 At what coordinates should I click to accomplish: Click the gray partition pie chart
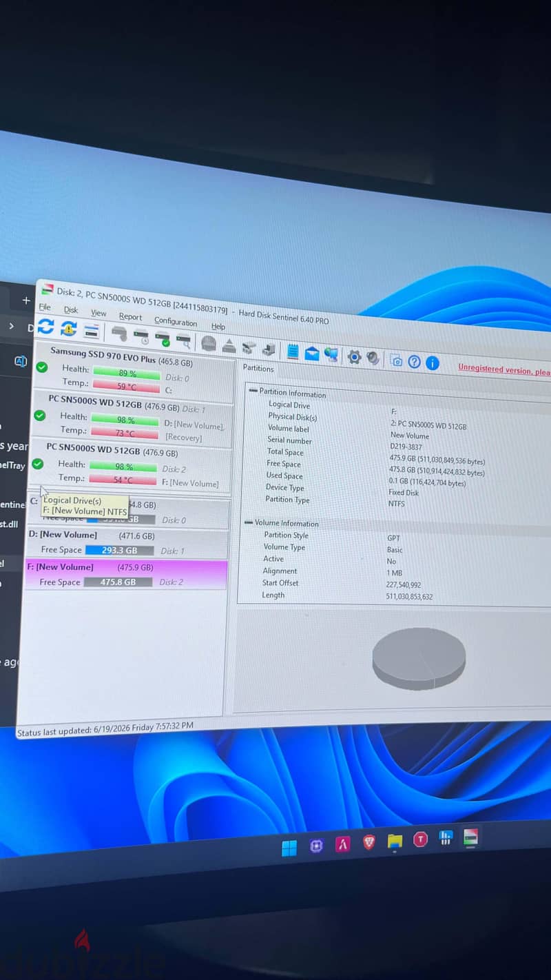pos(419,657)
